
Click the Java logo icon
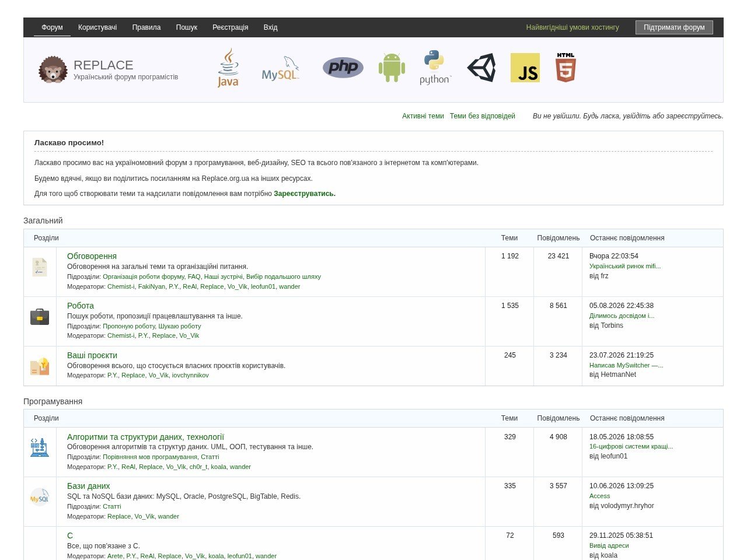228,68
